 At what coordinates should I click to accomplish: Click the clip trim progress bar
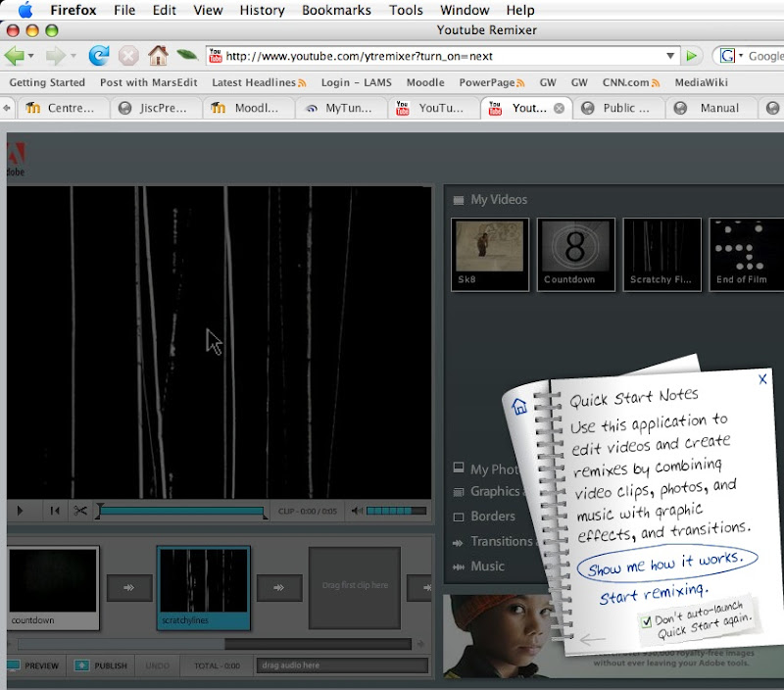[182, 511]
